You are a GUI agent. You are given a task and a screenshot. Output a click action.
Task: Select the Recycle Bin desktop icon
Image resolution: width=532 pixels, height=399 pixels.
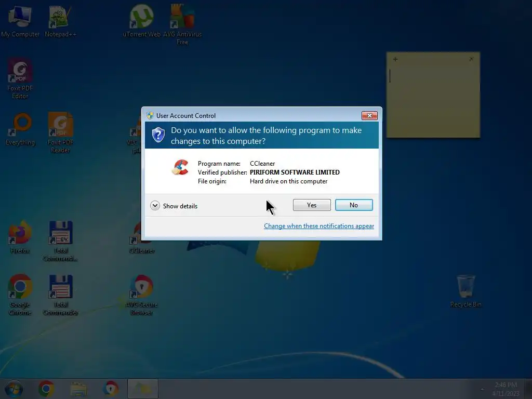[x=465, y=291]
